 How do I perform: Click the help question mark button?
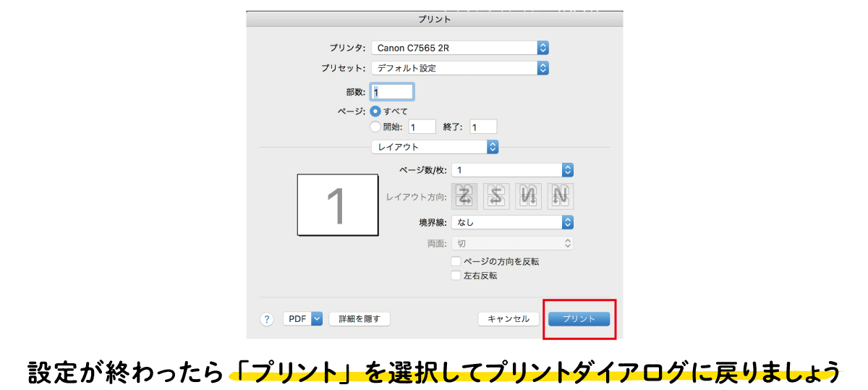pyautogui.click(x=267, y=319)
